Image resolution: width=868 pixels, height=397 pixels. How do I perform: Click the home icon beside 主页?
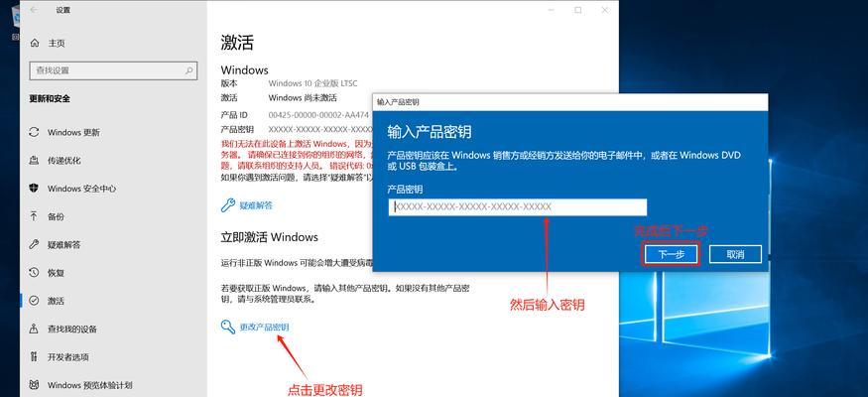[x=35, y=43]
